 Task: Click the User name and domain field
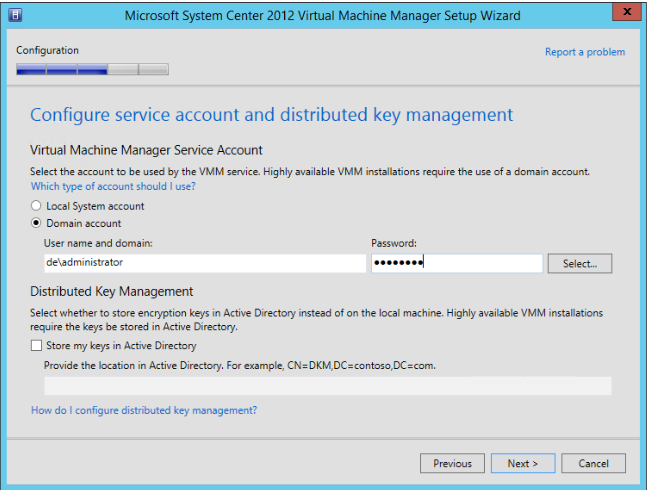click(x=204, y=263)
